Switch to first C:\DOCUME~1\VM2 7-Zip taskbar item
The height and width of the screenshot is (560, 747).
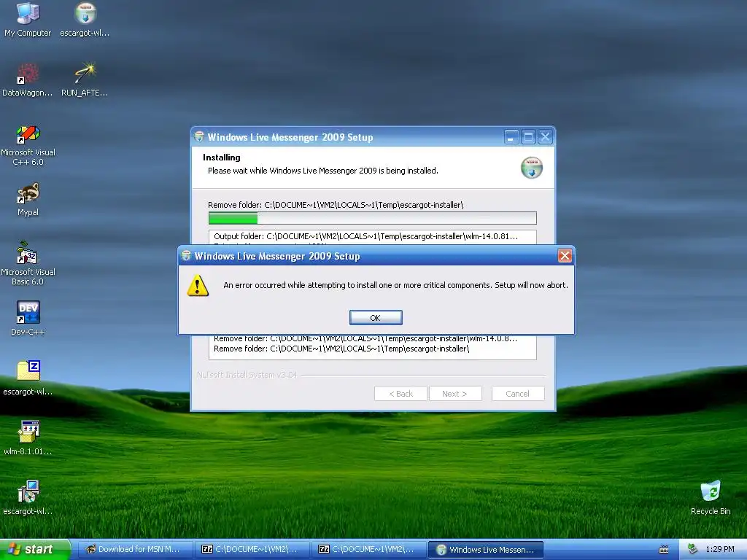pyautogui.click(x=251, y=550)
